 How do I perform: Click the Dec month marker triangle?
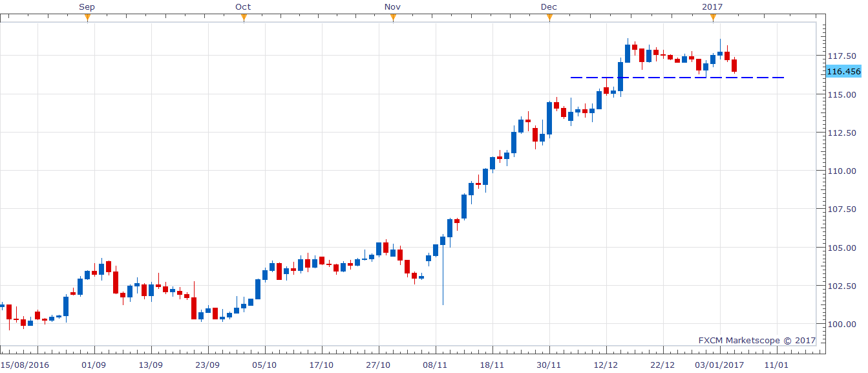click(x=549, y=18)
